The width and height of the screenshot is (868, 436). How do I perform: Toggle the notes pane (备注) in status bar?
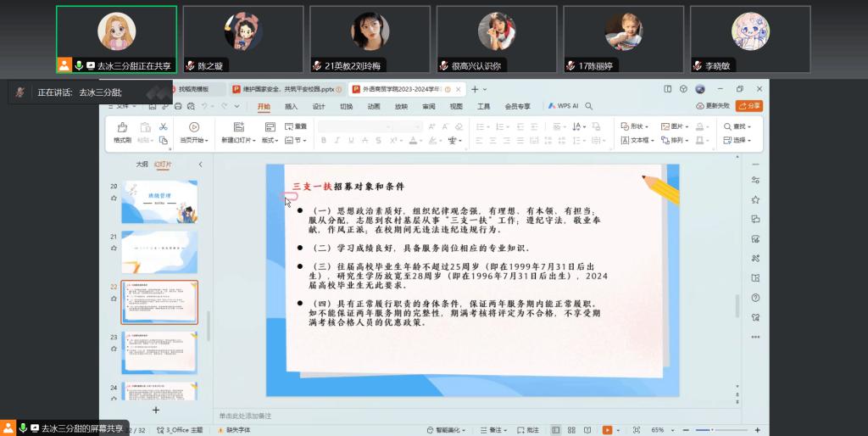point(495,430)
